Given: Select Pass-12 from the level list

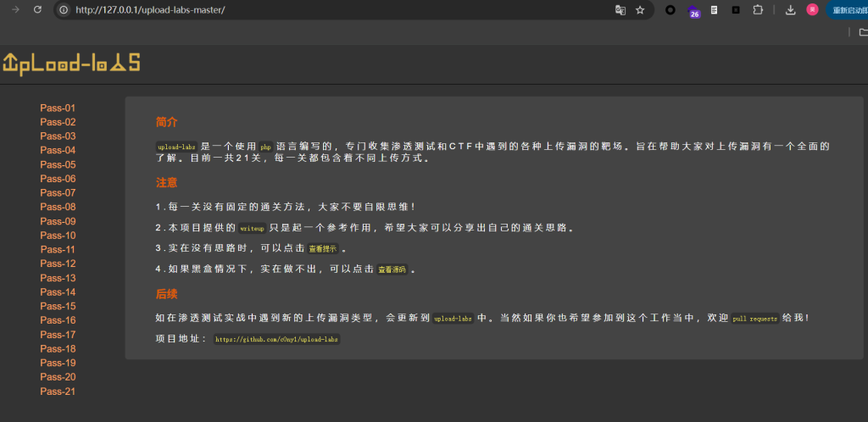Looking at the screenshot, I should pos(58,264).
